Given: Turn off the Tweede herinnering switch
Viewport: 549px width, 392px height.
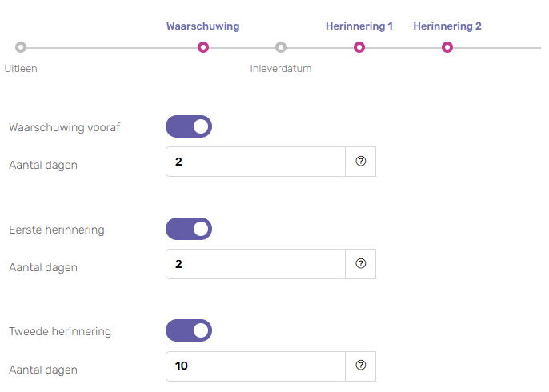Looking at the screenshot, I should pos(189,330).
